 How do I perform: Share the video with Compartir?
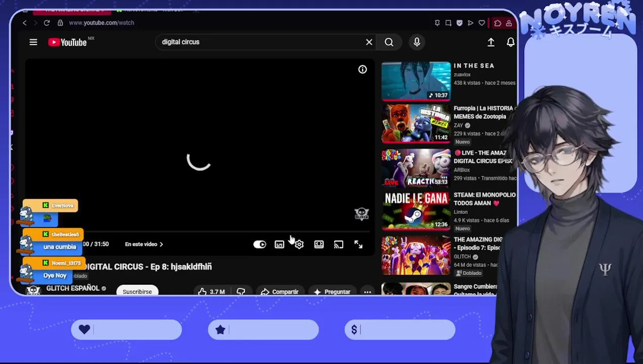[x=280, y=292]
